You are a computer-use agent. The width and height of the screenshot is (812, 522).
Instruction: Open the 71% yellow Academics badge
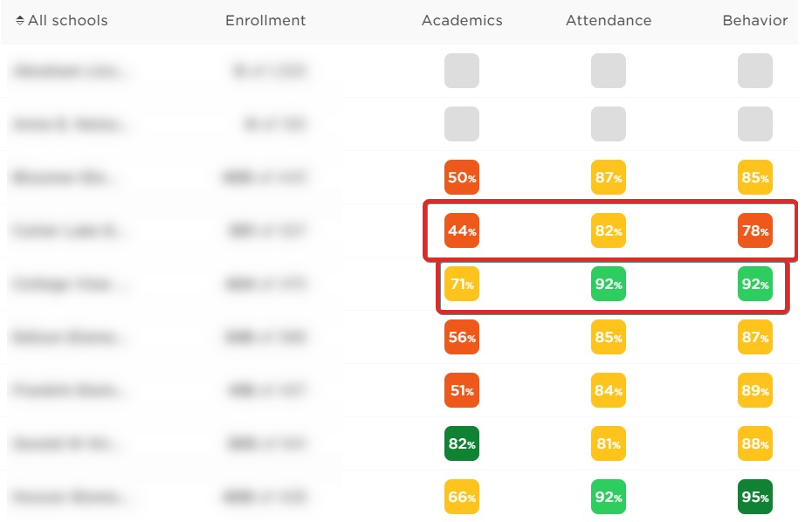(x=462, y=284)
